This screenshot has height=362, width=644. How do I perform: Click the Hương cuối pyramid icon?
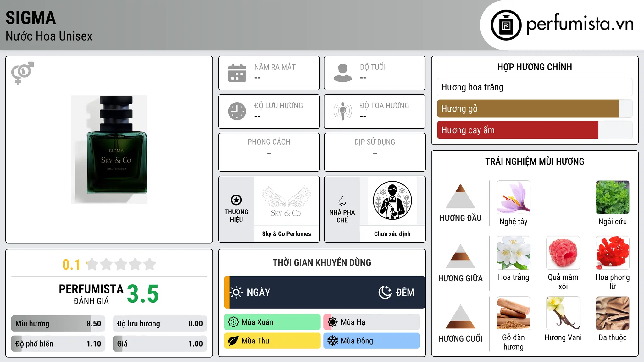[x=460, y=316]
